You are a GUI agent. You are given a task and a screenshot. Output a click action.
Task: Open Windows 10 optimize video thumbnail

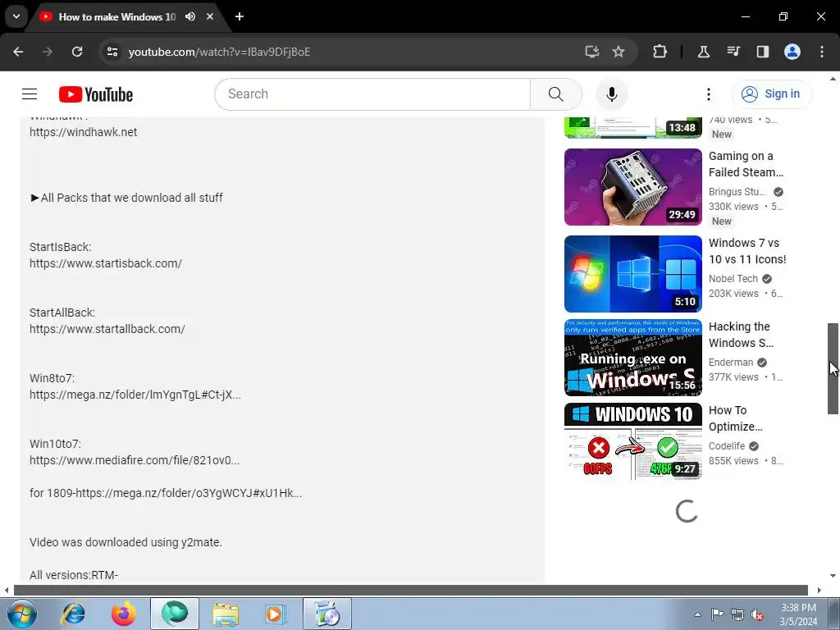coord(632,441)
